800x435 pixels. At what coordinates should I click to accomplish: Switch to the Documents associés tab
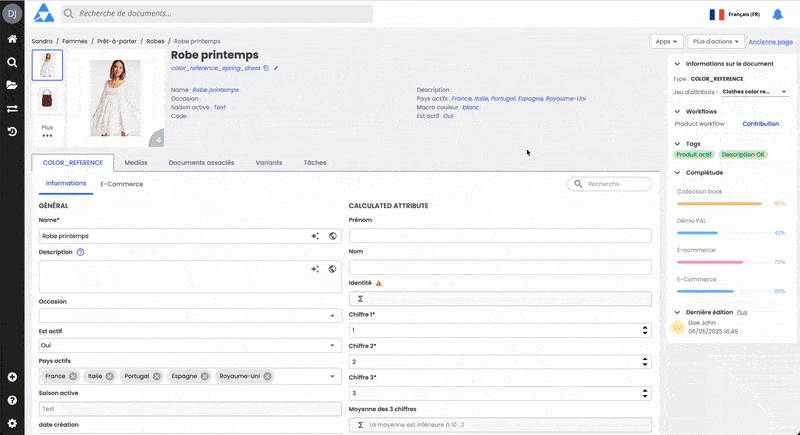(202, 163)
